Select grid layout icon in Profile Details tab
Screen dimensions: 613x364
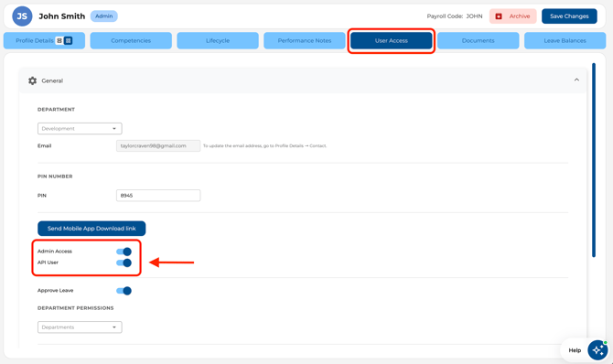pyautogui.click(x=68, y=40)
